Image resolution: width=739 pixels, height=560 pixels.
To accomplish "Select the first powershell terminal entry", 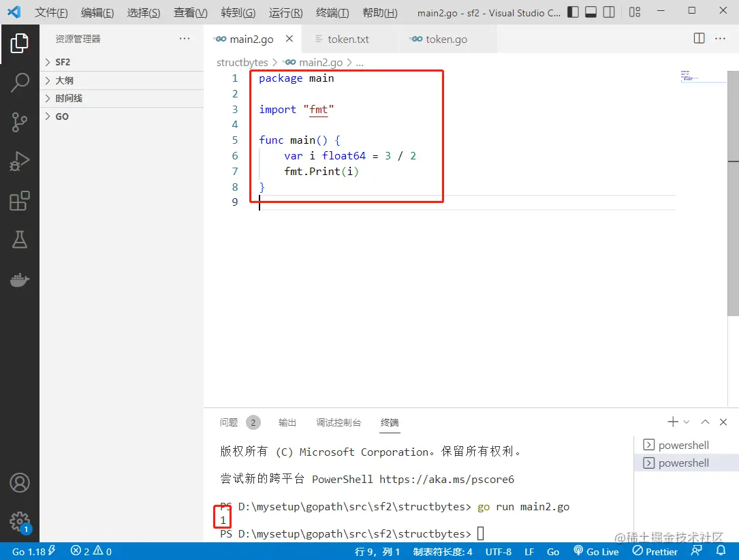I will point(687,445).
